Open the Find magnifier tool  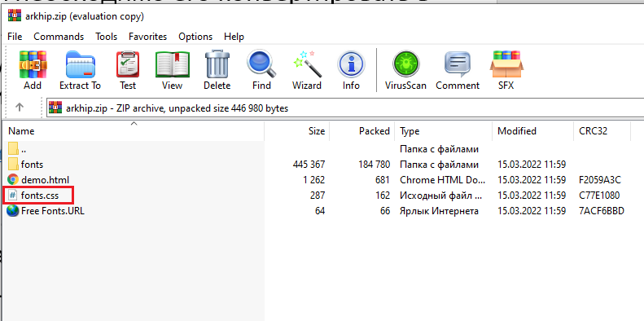point(261,70)
